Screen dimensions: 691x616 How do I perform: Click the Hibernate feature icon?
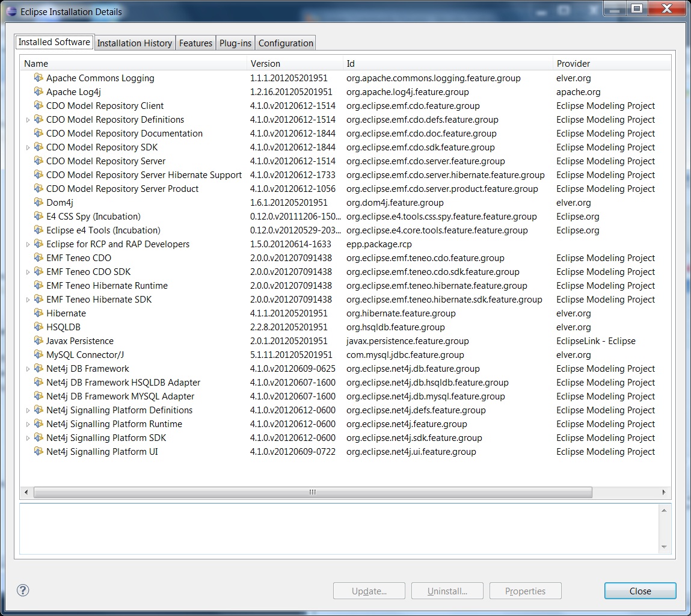[x=38, y=313]
